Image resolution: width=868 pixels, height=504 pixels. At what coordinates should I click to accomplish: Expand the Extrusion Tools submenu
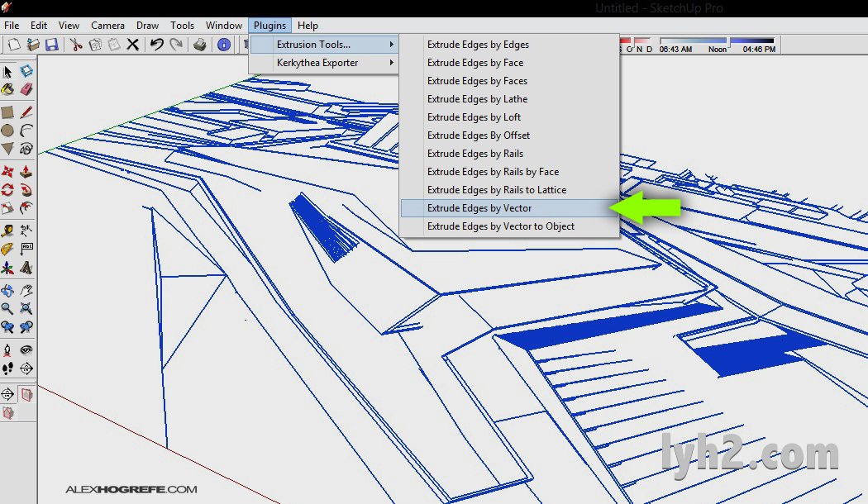[324, 45]
